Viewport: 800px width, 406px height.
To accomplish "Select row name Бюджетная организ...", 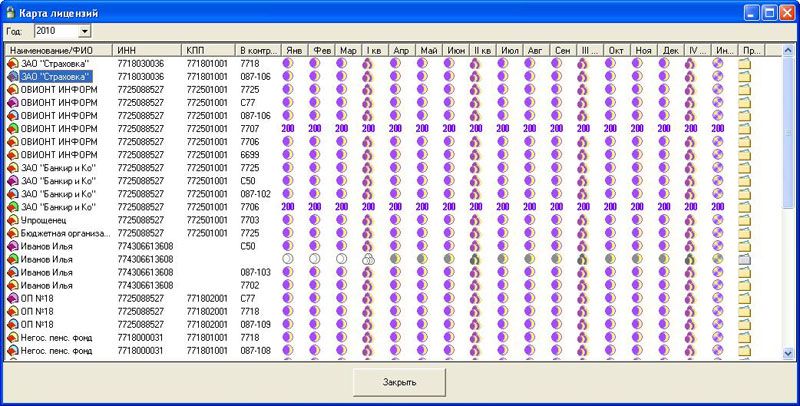I will (x=65, y=234).
